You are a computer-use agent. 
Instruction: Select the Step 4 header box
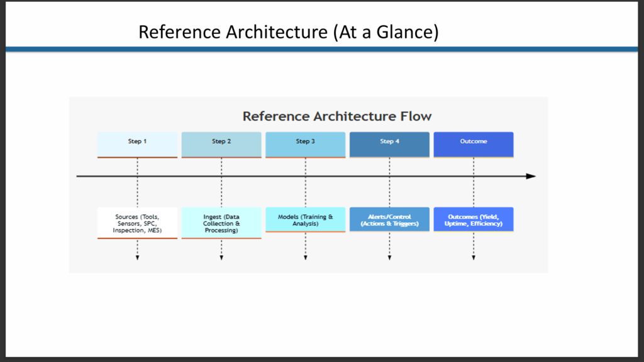(x=389, y=145)
